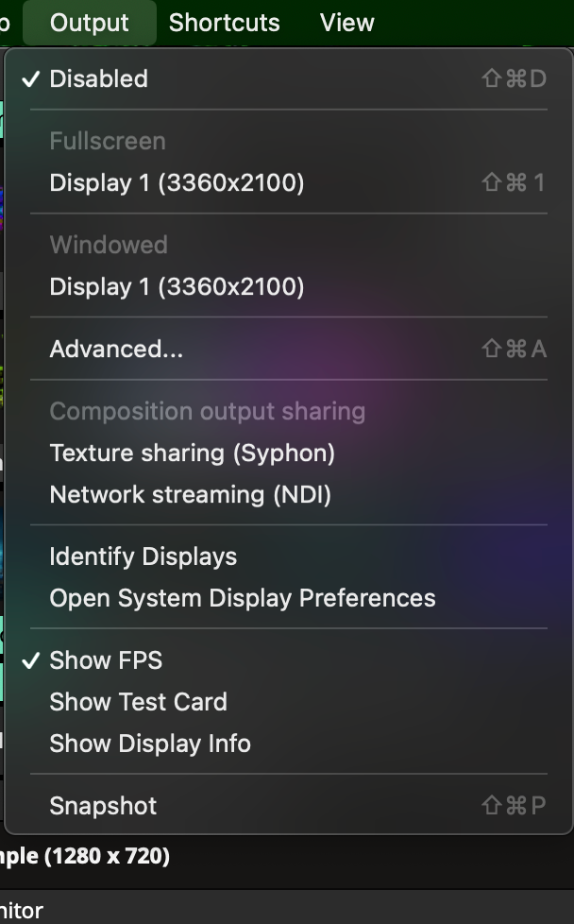Image resolution: width=574 pixels, height=924 pixels.
Task: Enable Network streaming (NDI)
Action: click(x=190, y=495)
